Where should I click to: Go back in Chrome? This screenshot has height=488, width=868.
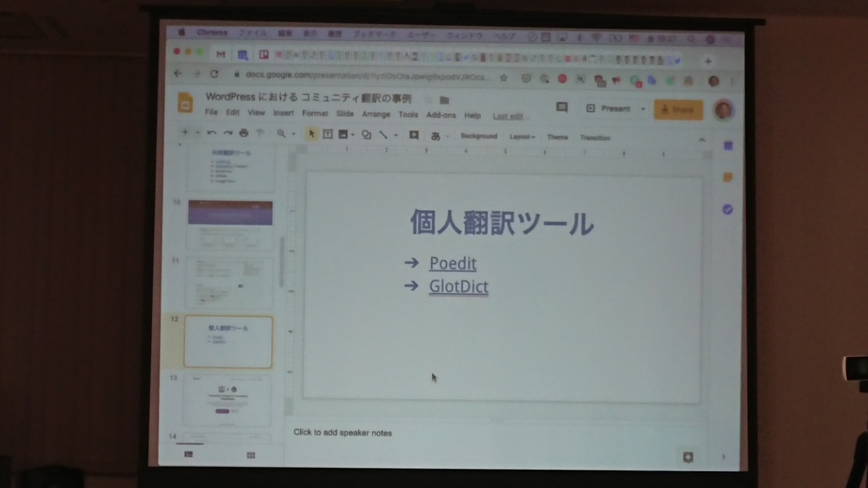coord(179,74)
